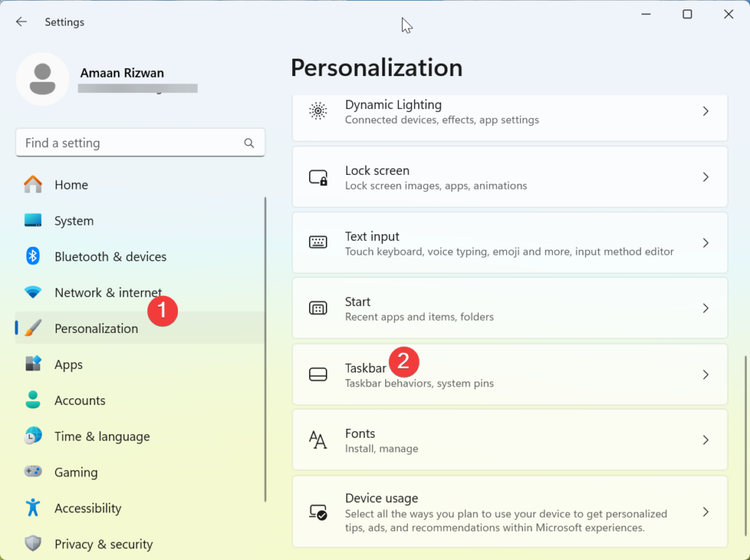
Task: Click the search magnifier icon
Action: [249, 143]
